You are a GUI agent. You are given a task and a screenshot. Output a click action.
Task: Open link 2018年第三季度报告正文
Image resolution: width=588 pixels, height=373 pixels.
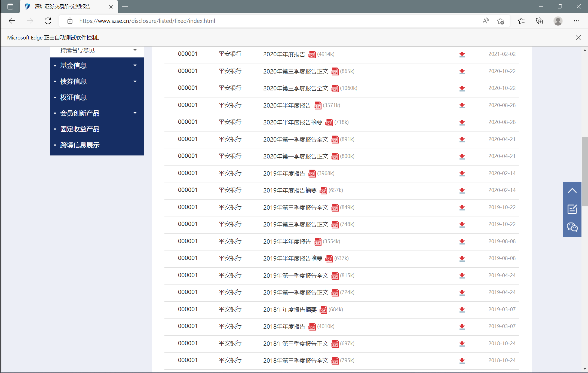(296, 344)
